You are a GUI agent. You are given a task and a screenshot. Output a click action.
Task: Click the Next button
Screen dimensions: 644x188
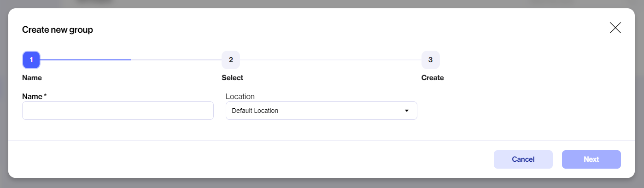(591, 159)
